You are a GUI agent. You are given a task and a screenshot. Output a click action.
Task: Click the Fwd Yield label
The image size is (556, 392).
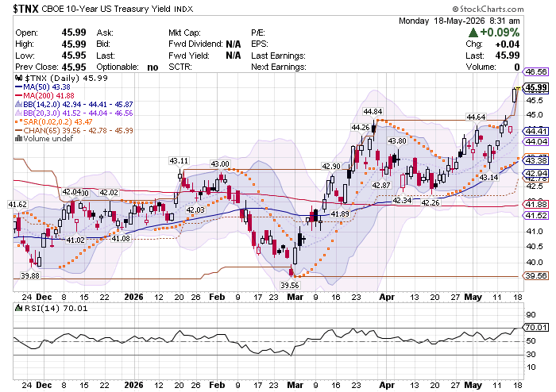click(x=189, y=56)
